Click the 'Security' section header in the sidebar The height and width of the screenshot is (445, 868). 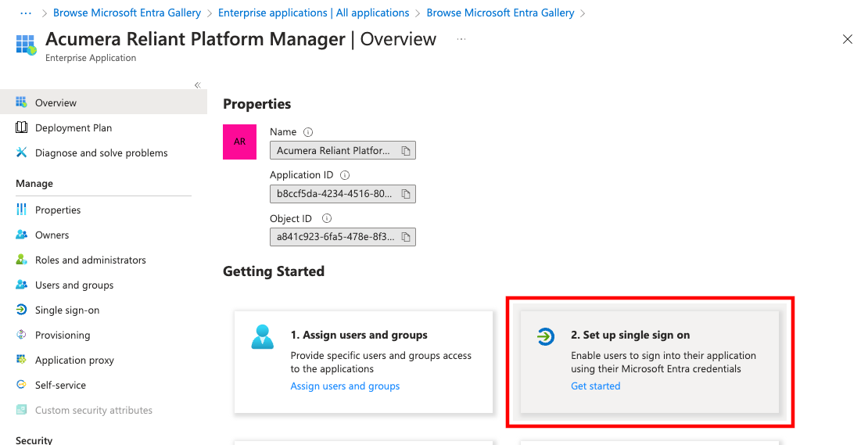pos(34,440)
